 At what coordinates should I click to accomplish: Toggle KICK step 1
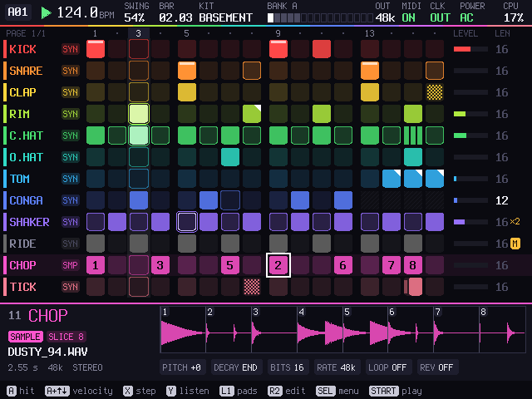[x=96, y=49]
